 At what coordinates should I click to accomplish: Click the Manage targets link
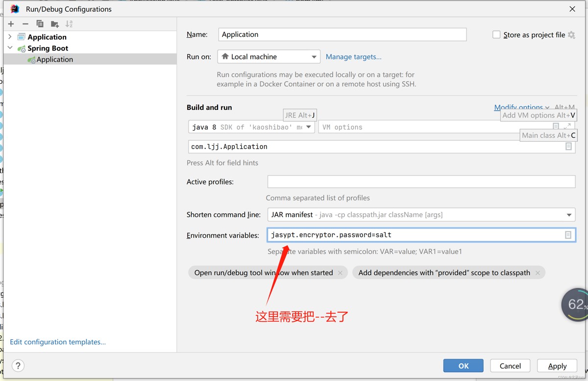point(353,57)
